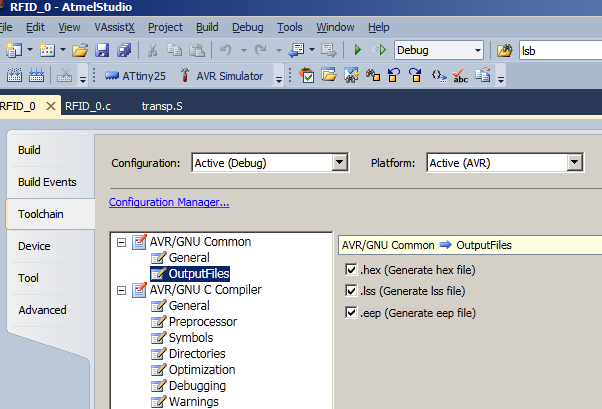The width and height of the screenshot is (602, 409).
Task: Open the Debug solution configuration dropdown
Action: coord(478,50)
